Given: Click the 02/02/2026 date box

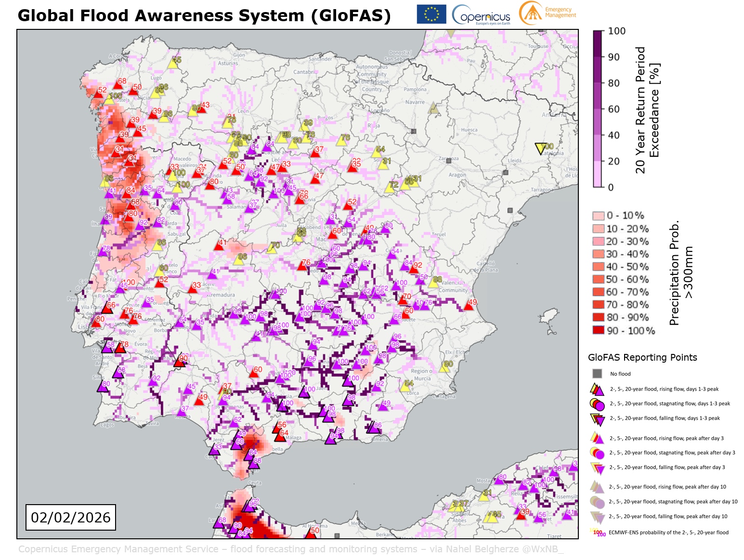Looking at the screenshot, I should point(71,517).
